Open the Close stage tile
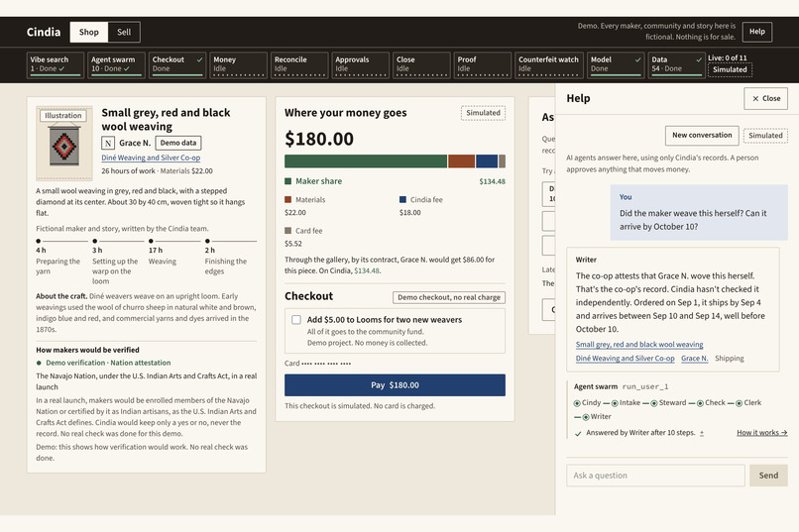The image size is (799, 532). coord(421,64)
